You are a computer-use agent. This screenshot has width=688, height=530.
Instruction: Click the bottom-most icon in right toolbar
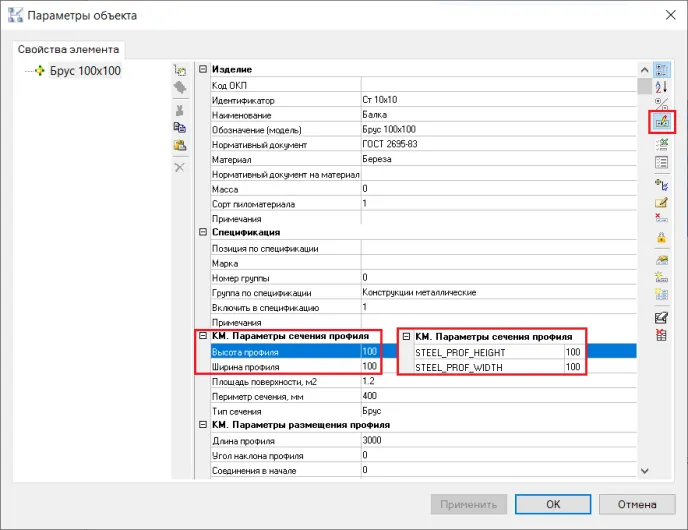(661, 335)
